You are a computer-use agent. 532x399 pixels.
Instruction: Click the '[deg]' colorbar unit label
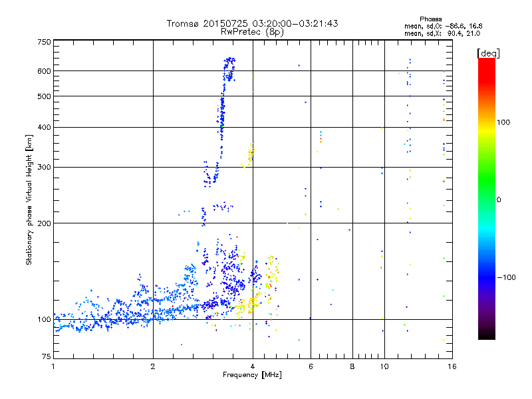pos(488,53)
